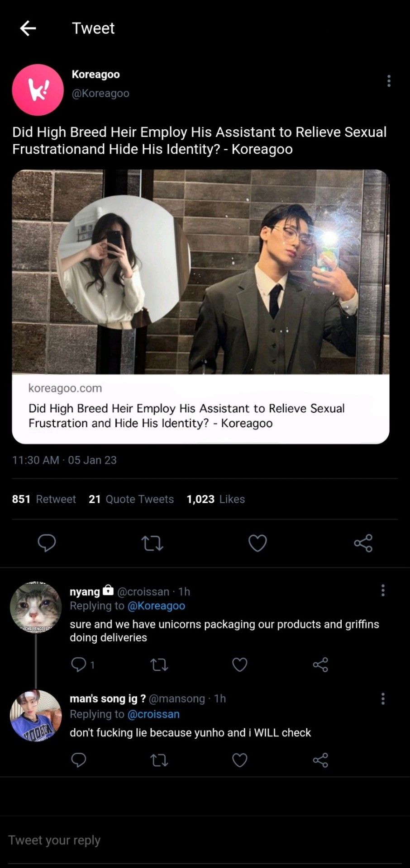Open more options for Koreagoo's tweet
Screen dimensions: 410x868
click(x=389, y=81)
